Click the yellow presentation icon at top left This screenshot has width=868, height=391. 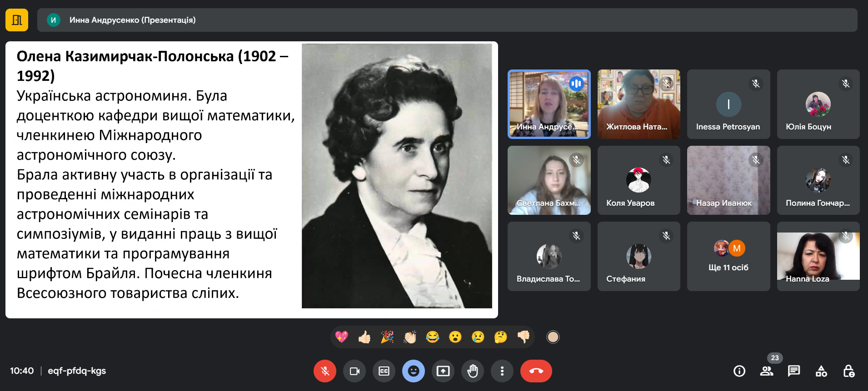click(17, 20)
